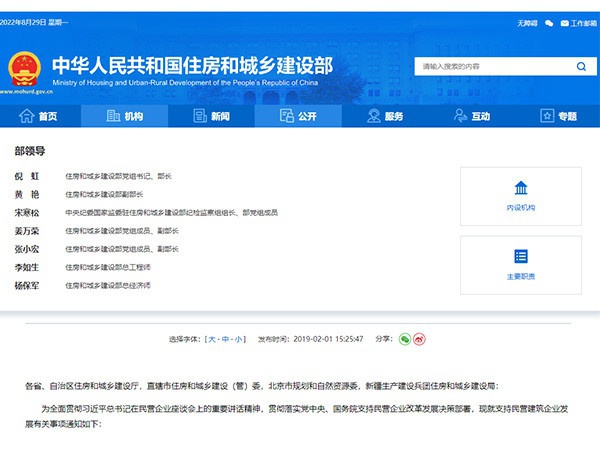
Task: Click the national emblem logo
Action: tap(24, 69)
